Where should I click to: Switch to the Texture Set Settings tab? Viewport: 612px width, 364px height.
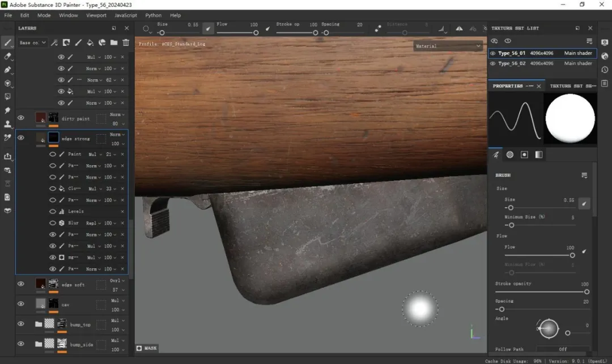(x=572, y=86)
